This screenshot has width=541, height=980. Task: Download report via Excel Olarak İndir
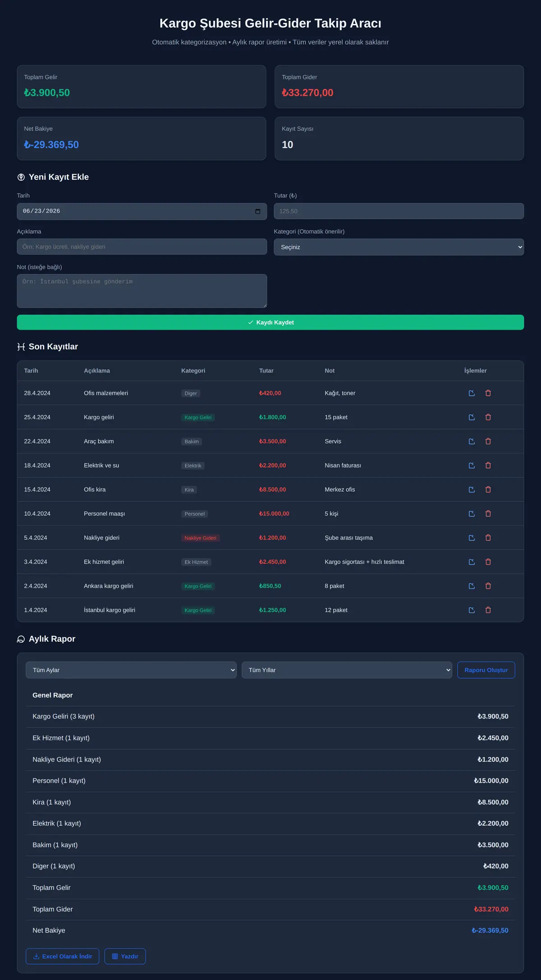[x=63, y=956]
